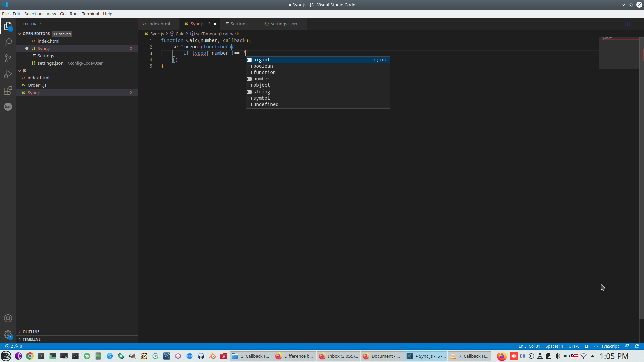The width and height of the screenshot is (644, 362).
Task: Open the Accounts menu icon
Action: 8,318
